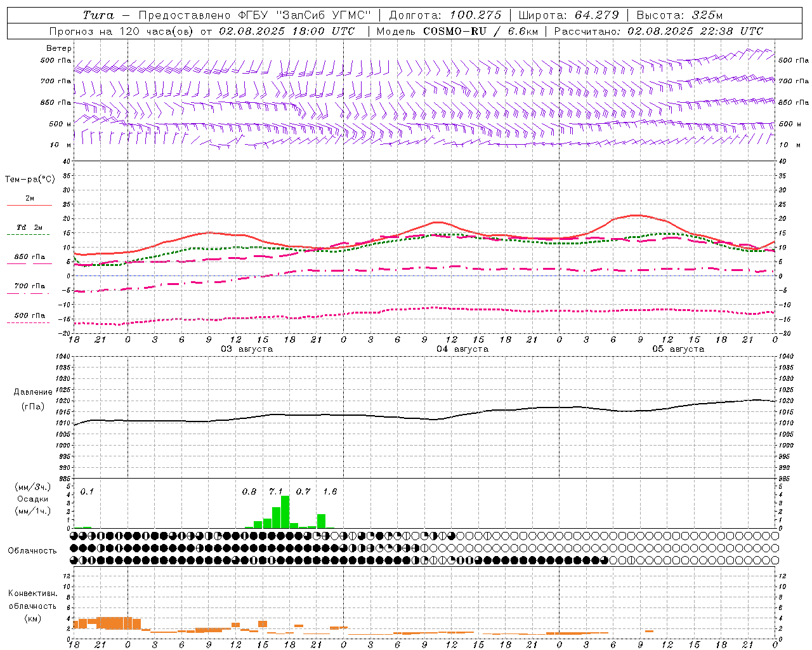Click the model name "COSMO-RU / 6.6км"

[x=481, y=31]
